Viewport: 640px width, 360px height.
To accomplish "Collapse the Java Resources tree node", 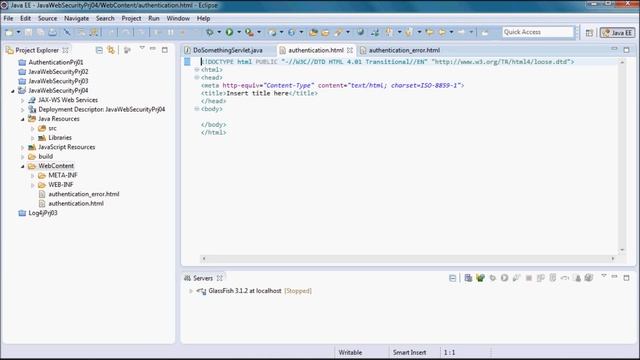I will tap(22, 119).
